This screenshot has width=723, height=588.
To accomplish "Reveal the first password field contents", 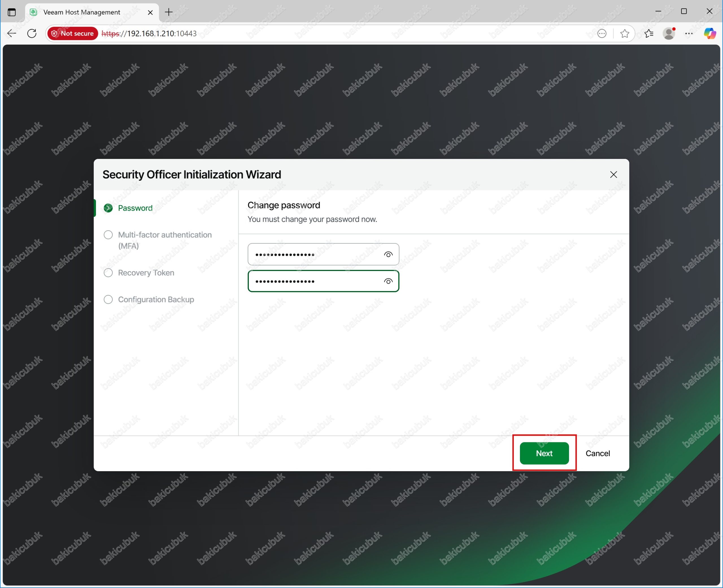I will 388,254.
